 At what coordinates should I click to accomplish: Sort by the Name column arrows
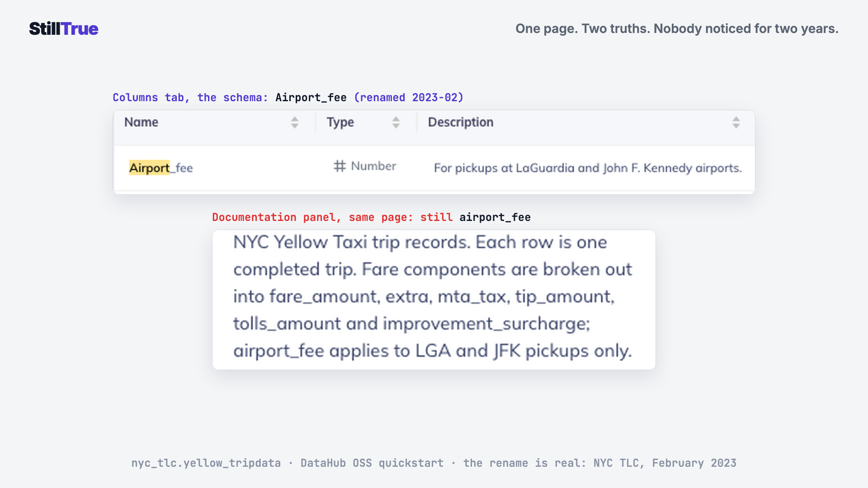coord(295,122)
